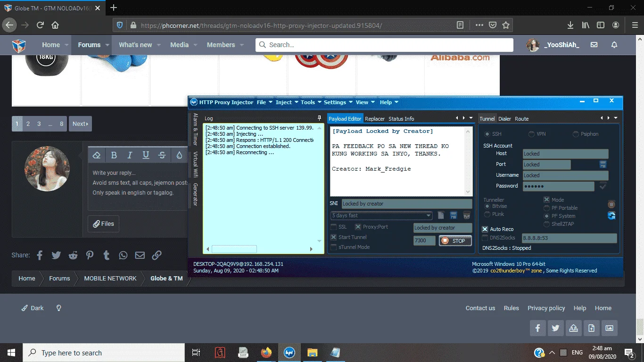
Task: Open the View menu dropdown
Action: pyautogui.click(x=365, y=102)
